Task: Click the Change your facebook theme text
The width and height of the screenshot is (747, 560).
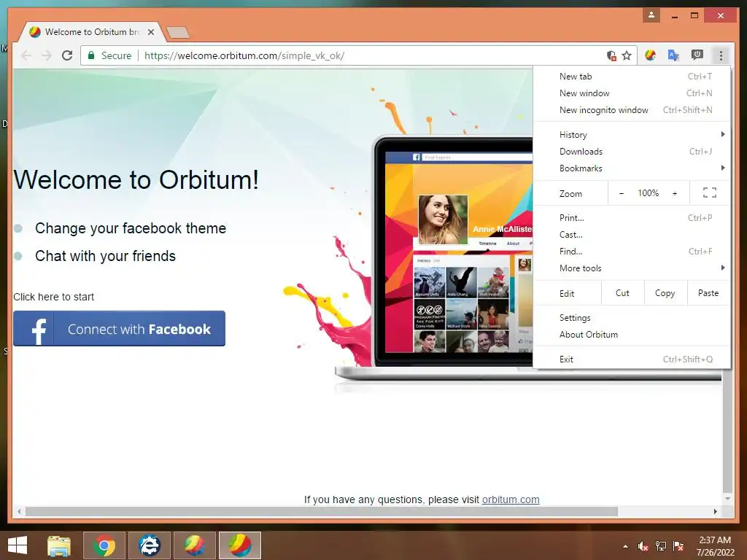Action: coord(131,228)
